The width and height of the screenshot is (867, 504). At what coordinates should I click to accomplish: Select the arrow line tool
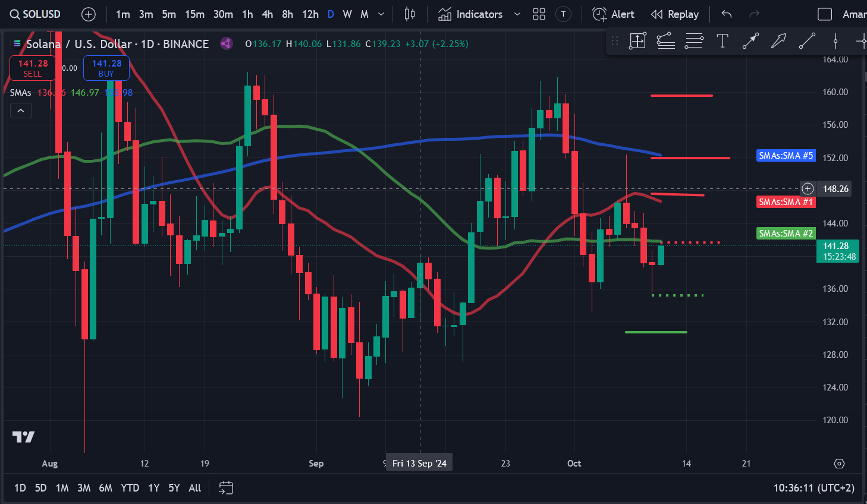(x=750, y=41)
